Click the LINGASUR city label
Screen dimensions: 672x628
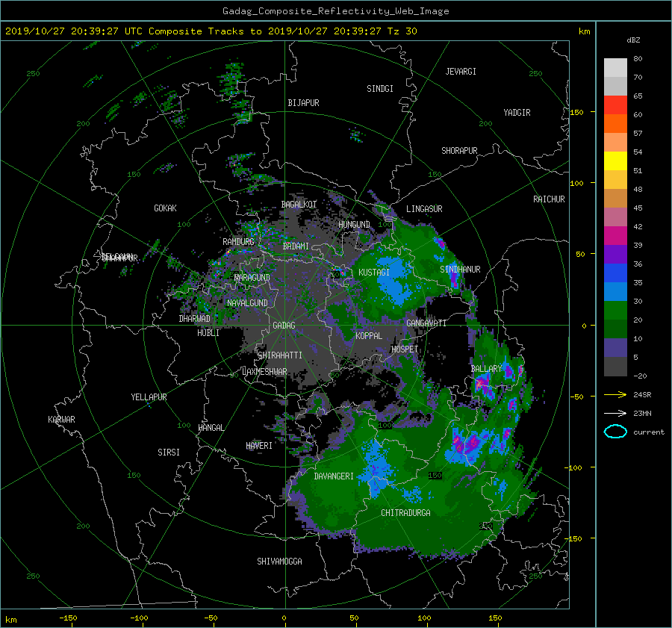[x=424, y=209]
